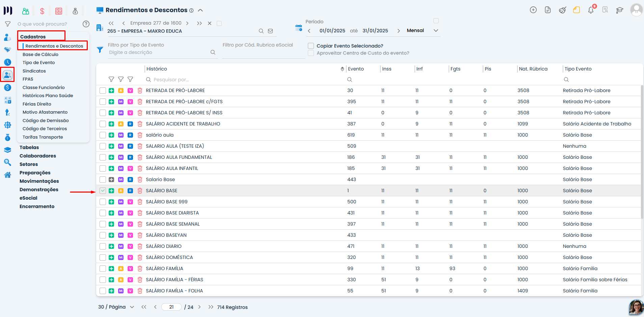Image resolution: width=644 pixels, height=317 pixels.
Task: Expand the Tabelas menu section
Action: pos(29,147)
